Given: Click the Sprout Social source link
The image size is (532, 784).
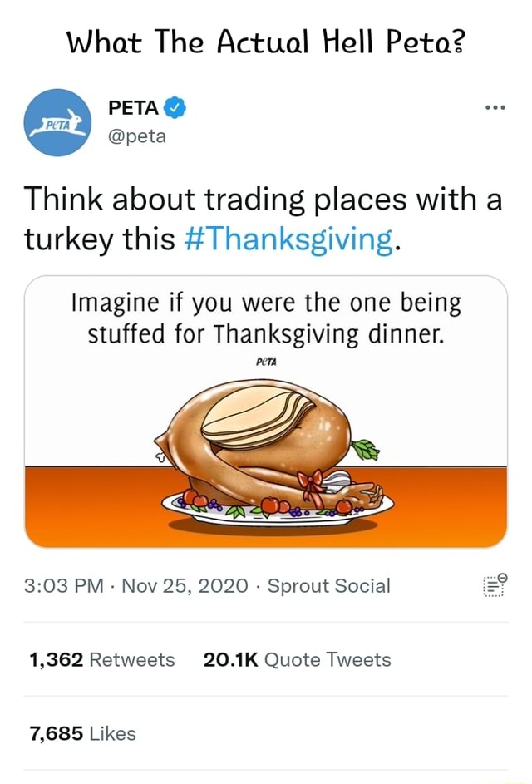Looking at the screenshot, I should 331,585.
